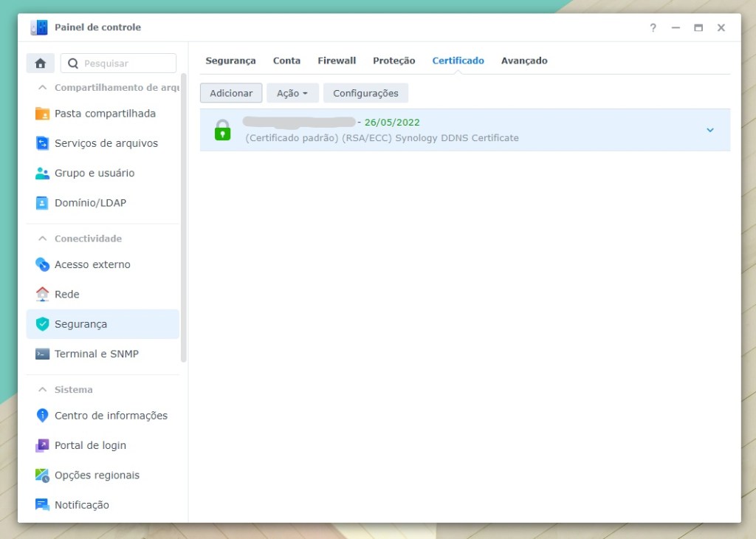Screen dimensions: 756x539
Task: Switch to the Firewall tab
Action: tap(337, 61)
